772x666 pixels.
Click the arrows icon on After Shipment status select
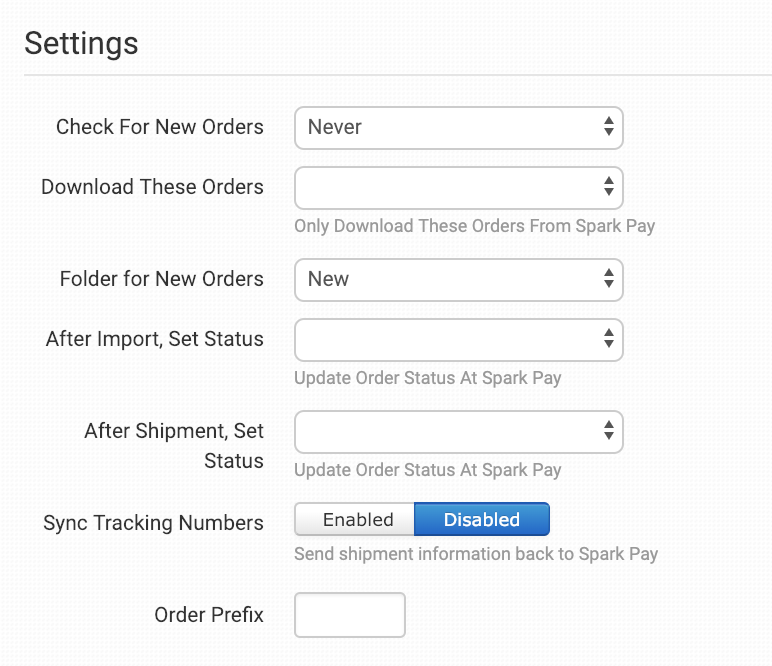click(x=608, y=431)
